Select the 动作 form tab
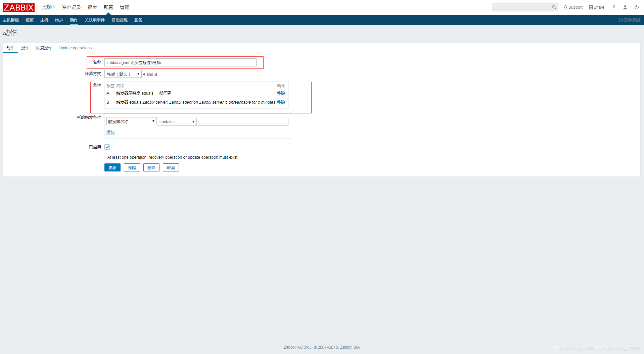 click(10, 48)
